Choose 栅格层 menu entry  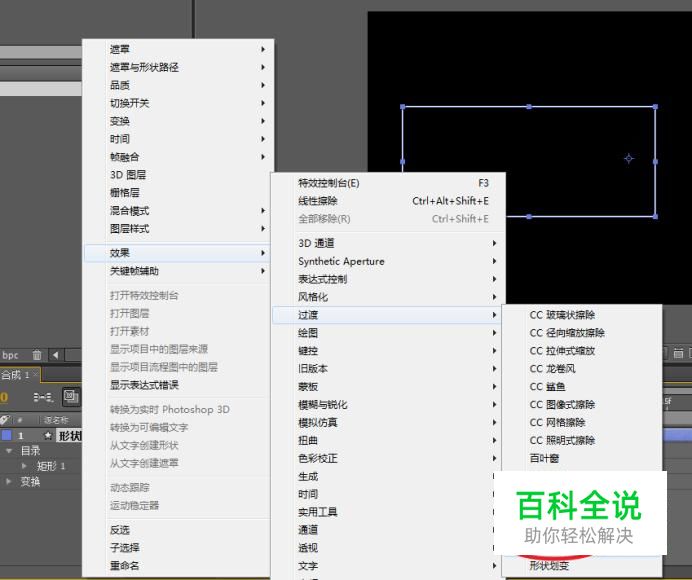pyautogui.click(x=178, y=193)
